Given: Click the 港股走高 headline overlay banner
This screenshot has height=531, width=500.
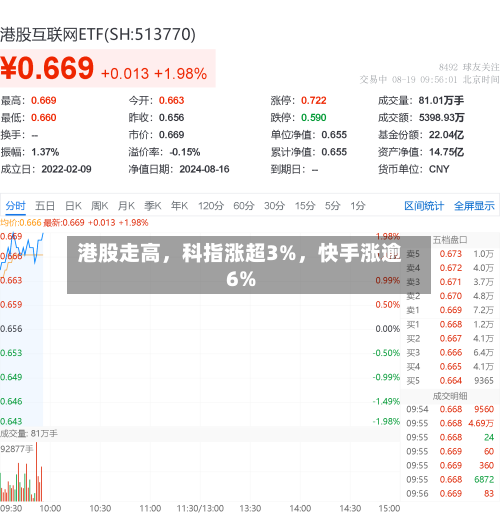Looking at the screenshot, I should [x=249, y=265].
